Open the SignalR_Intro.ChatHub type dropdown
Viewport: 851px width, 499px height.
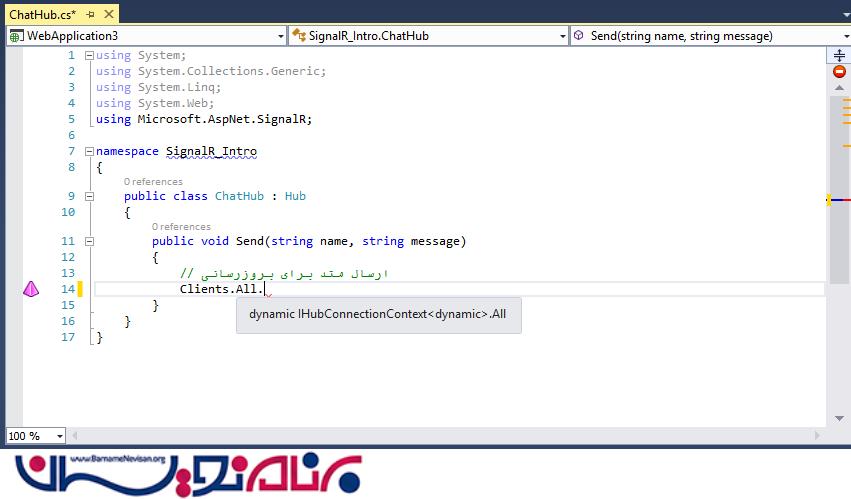[562, 36]
